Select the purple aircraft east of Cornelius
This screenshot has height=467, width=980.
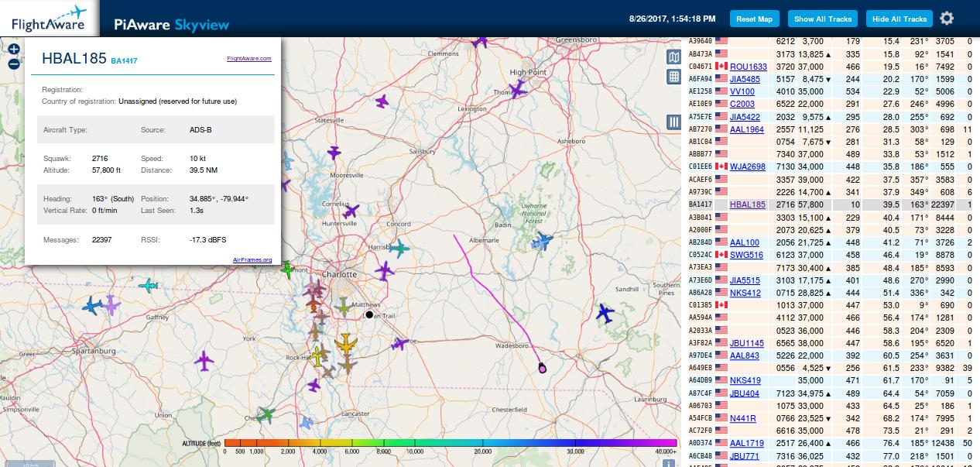pos(351,211)
